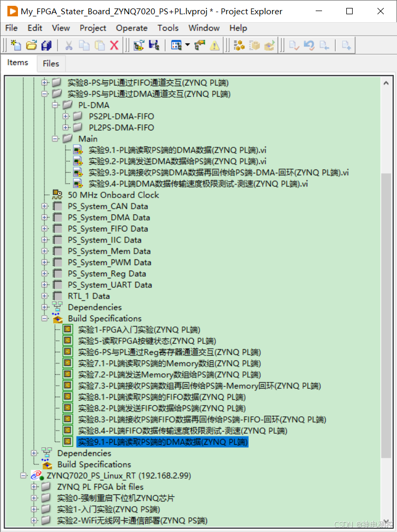Collapse the FPGA Build Specifications node
Image resolution: width=397 pixels, height=532 pixels.
(x=44, y=318)
